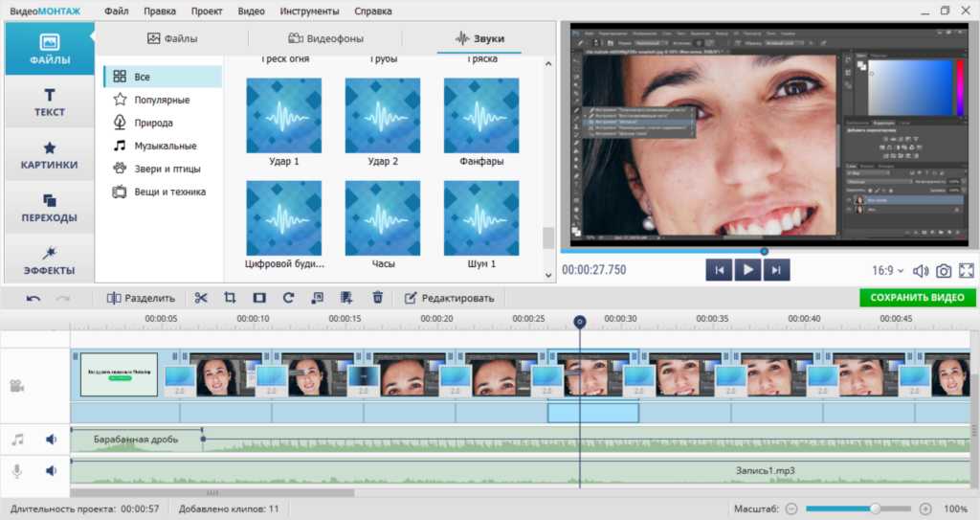Open the ФАЙЛЫ sidebar section
This screenshot has height=520, width=980.
point(50,49)
